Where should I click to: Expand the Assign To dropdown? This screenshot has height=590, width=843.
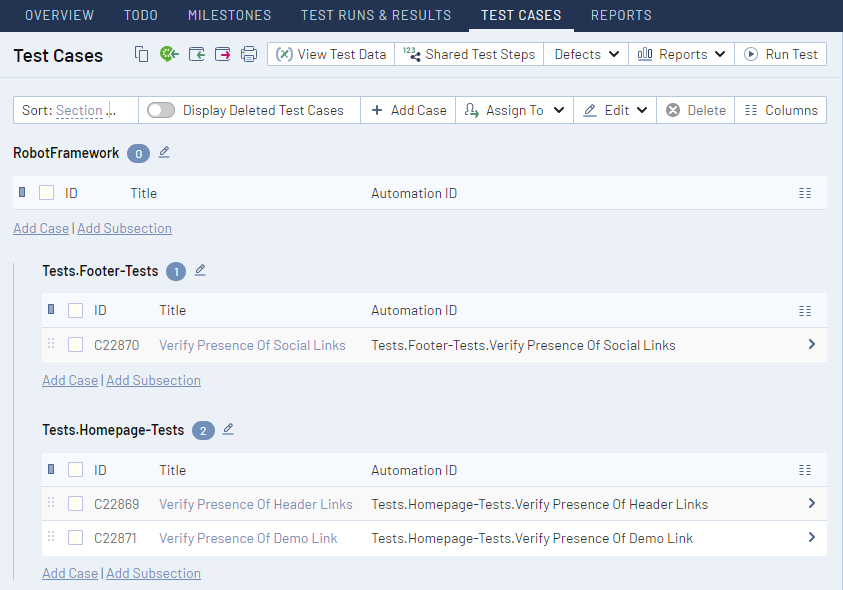tap(515, 110)
